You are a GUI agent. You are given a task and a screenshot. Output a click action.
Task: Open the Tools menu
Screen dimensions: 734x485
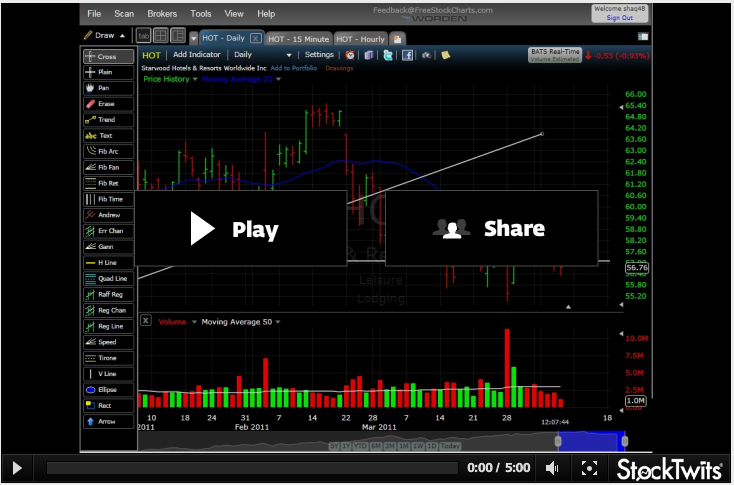(x=201, y=14)
